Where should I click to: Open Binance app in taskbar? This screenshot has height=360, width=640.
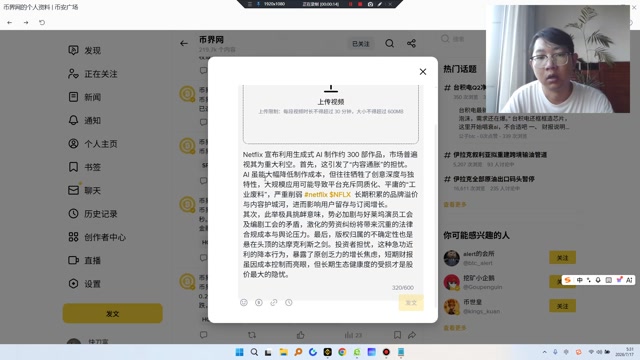[327, 352]
